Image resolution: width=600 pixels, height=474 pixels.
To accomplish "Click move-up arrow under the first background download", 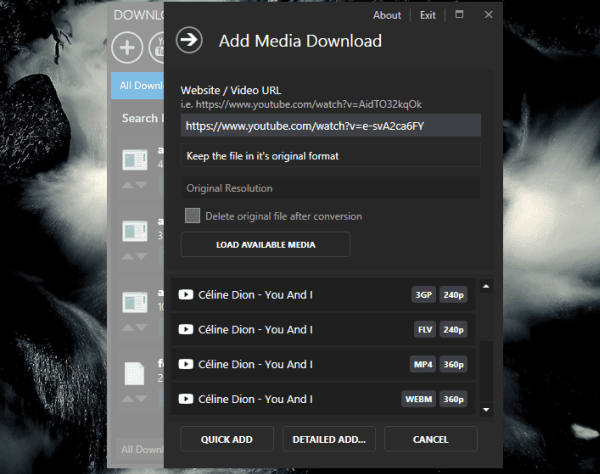I will coord(128,185).
